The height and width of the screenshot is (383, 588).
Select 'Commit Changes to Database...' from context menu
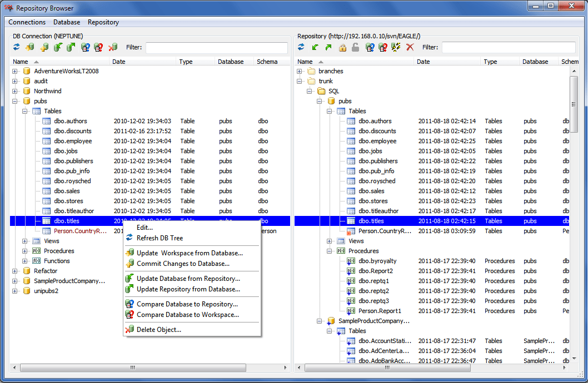[183, 264]
